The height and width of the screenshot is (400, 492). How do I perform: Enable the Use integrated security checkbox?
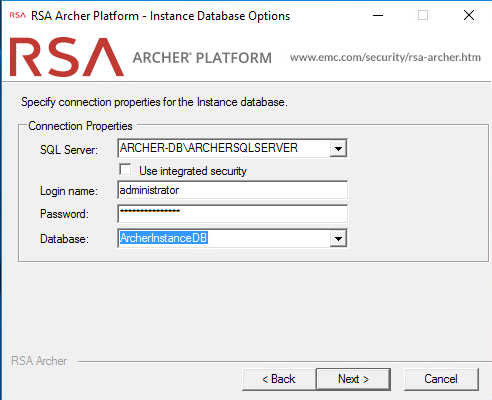(125, 169)
